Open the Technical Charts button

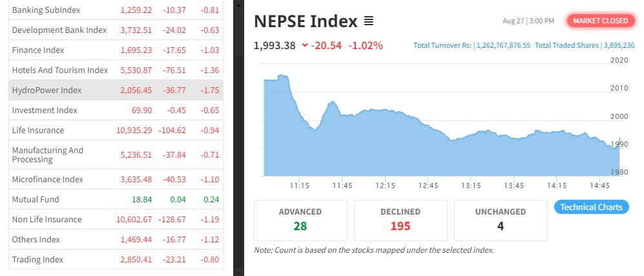tap(591, 207)
